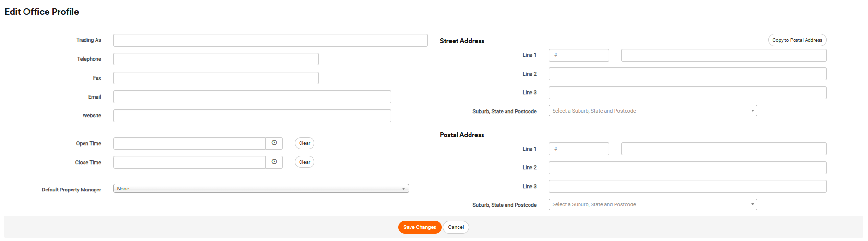This screenshot has width=868, height=241.
Task: Open Postal Address suburb, state and postcode dropdown
Action: click(652, 205)
